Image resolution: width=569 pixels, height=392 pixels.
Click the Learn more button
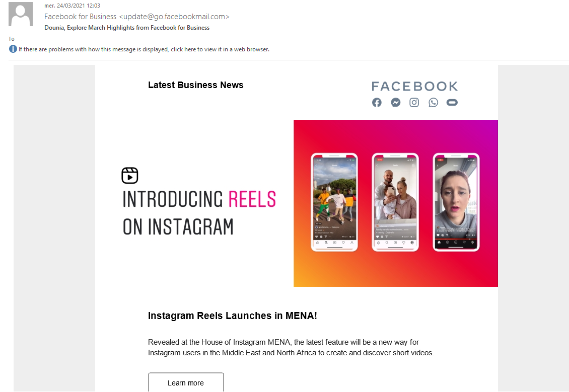(186, 382)
